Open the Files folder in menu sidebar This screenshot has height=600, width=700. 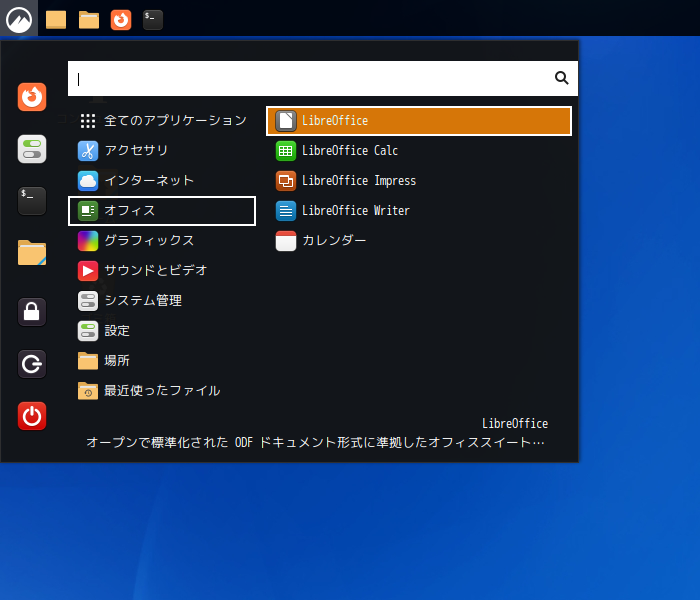click(x=32, y=253)
